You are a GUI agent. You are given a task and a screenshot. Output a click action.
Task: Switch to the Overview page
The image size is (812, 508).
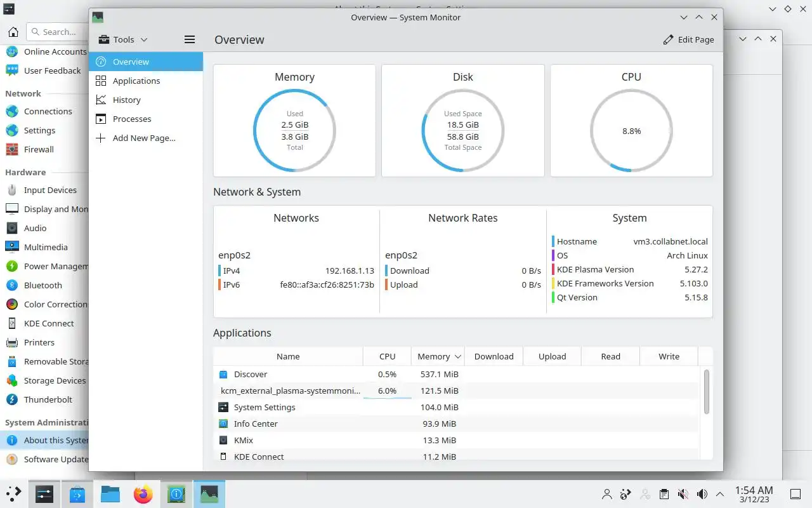click(x=146, y=62)
